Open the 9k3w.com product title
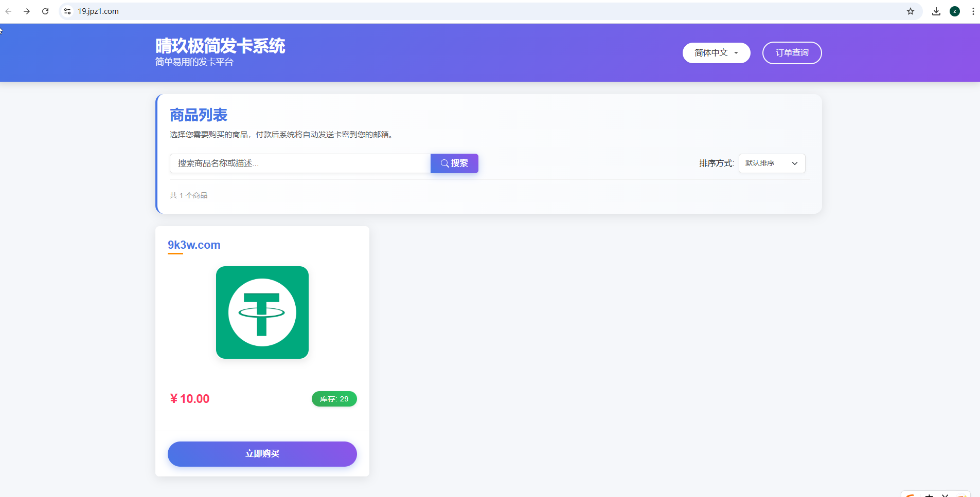 [194, 245]
